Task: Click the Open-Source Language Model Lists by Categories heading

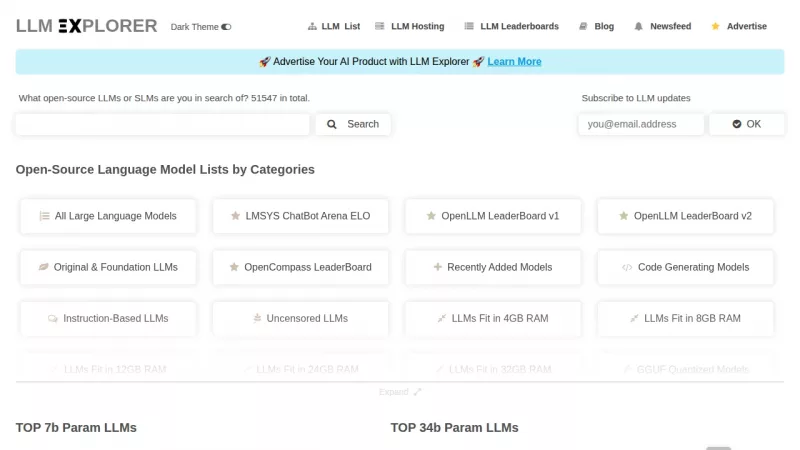Action: (x=165, y=169)
